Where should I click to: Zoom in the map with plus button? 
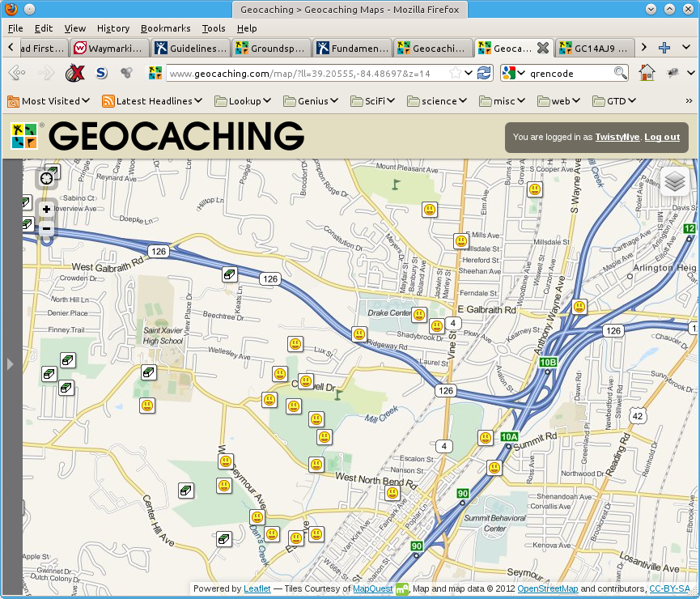46,209
